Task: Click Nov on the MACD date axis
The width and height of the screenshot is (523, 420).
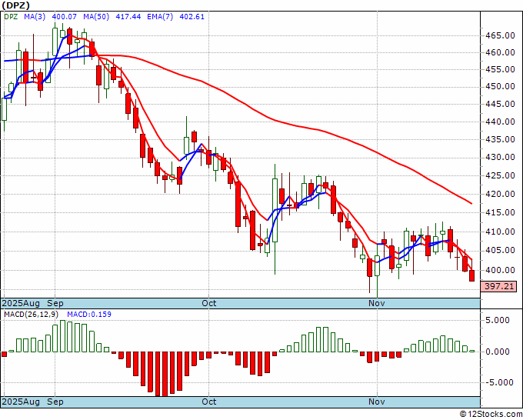Action: point(377,402)
